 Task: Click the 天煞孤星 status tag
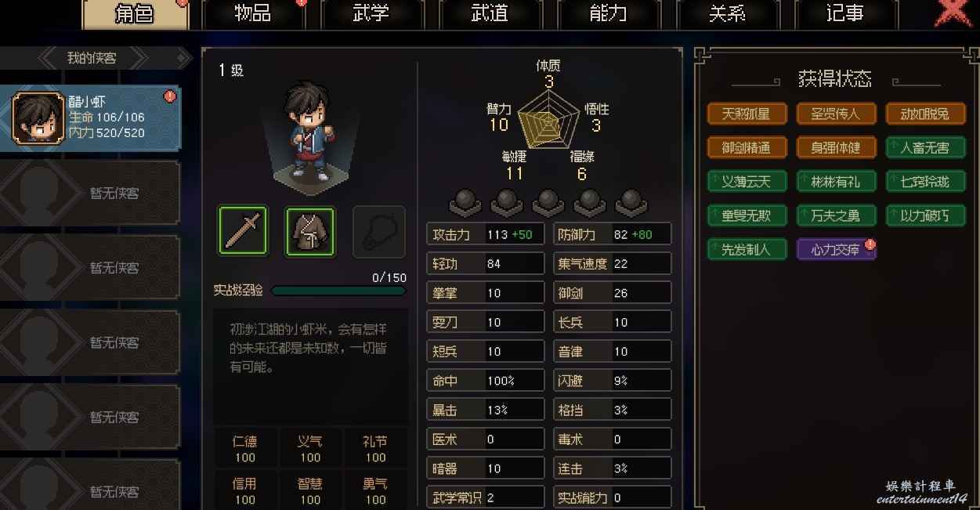click(x=746, y=114)
